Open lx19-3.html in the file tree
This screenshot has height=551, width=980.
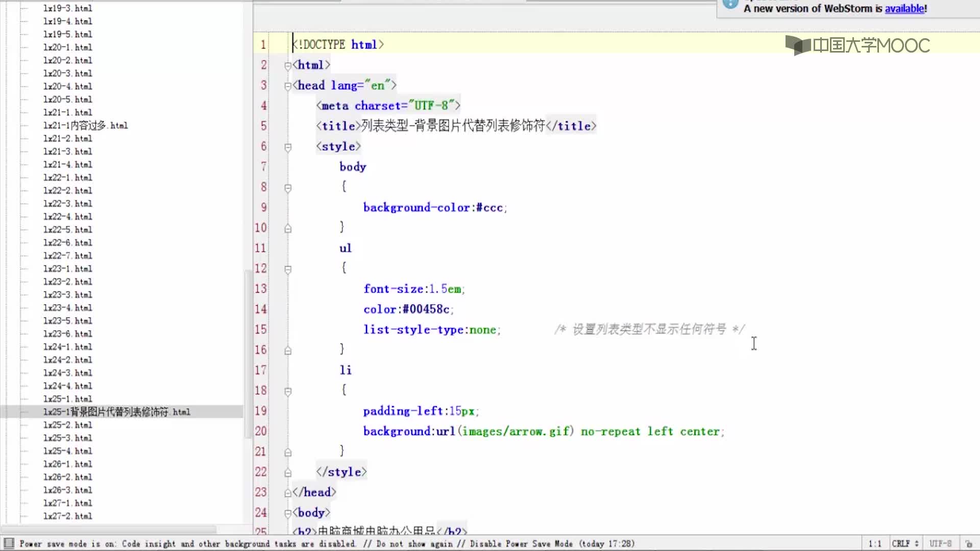[67, 8]
